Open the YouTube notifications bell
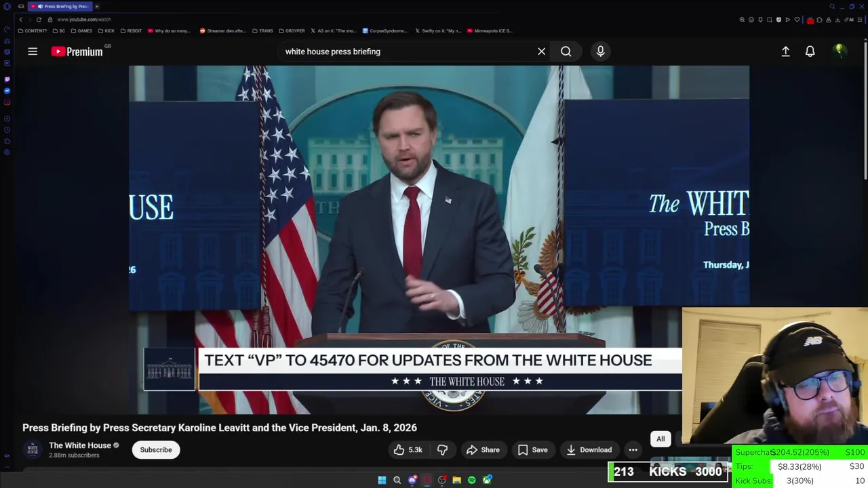 tap(810, 52)
